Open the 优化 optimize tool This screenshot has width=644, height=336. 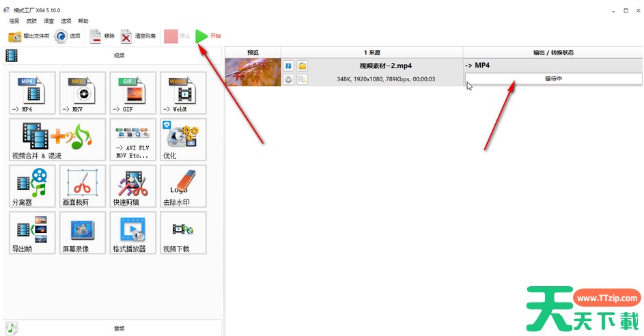[183, 139]
